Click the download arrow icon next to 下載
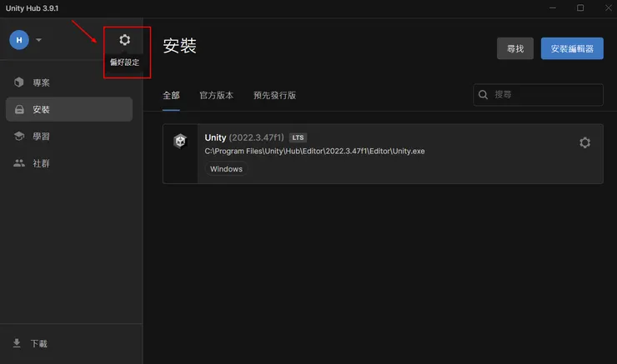This screenshot has height=364, width=617. click(x=17, y=343)
